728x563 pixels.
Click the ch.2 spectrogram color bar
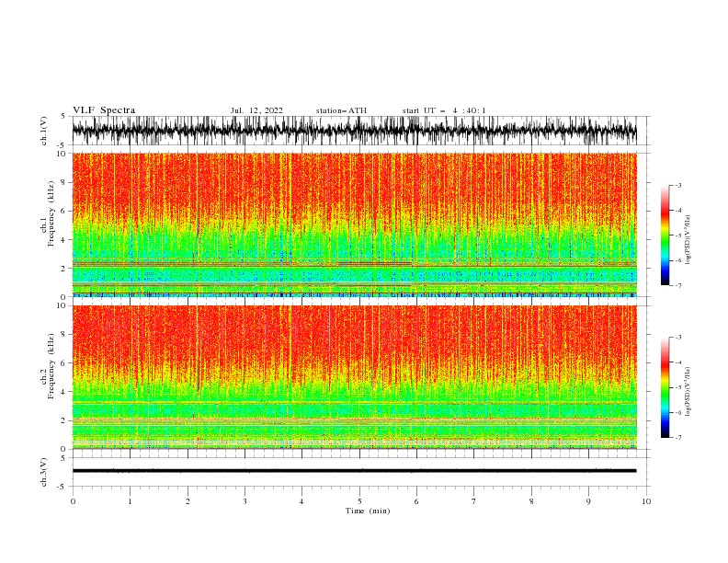tap(665, 387)
